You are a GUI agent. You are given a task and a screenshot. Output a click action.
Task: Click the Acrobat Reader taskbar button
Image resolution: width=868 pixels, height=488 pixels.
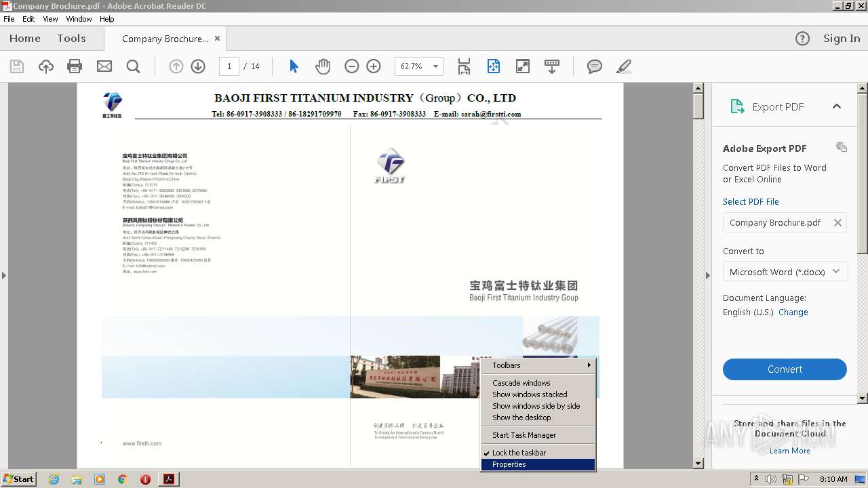[168, 479]
